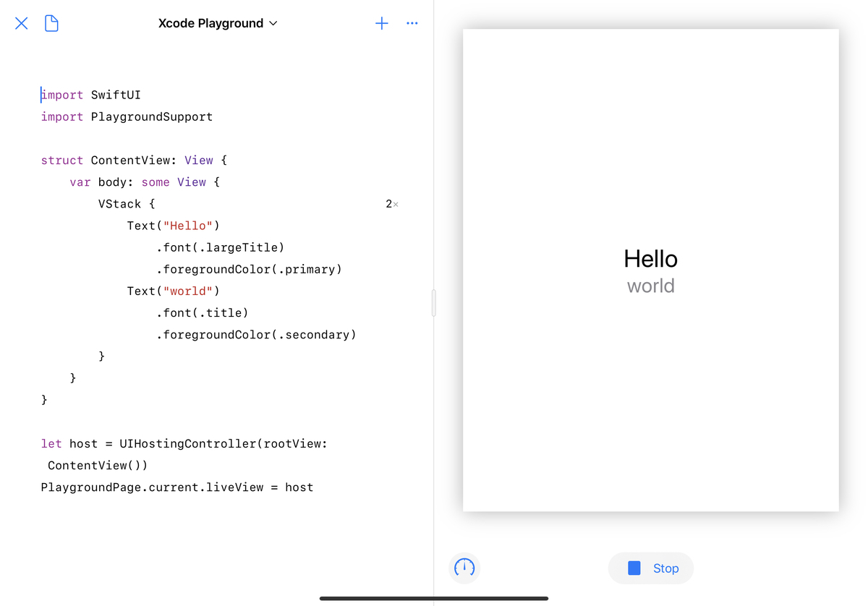Open the run speed gauge icon
Viewport: 868px width, 606px height.
pos(464,568)
